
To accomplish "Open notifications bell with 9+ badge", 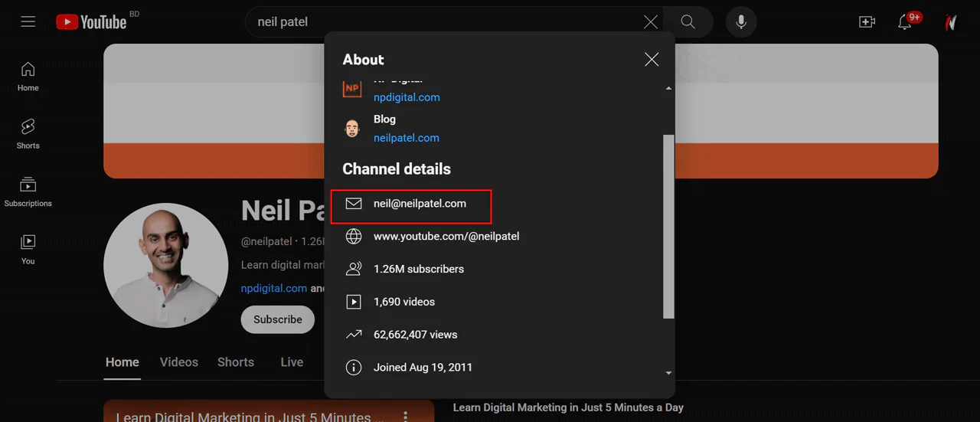I will (906, 21).
